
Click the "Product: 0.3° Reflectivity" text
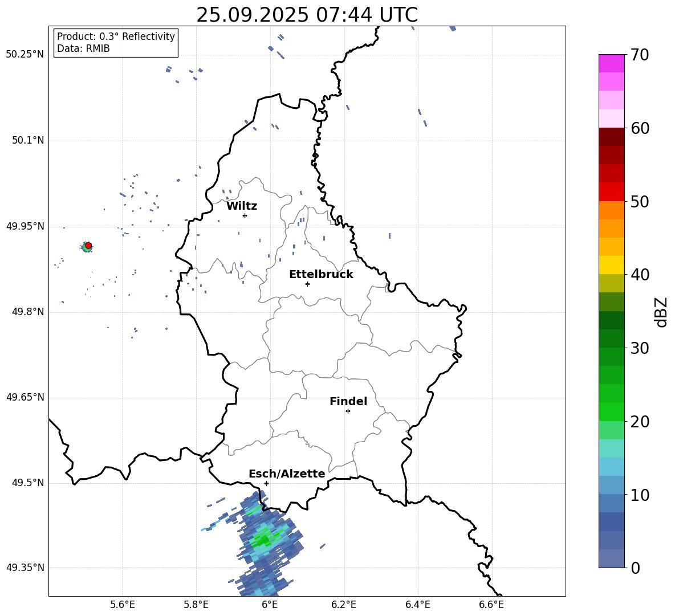pyautogui.click(x=116, y=36)
